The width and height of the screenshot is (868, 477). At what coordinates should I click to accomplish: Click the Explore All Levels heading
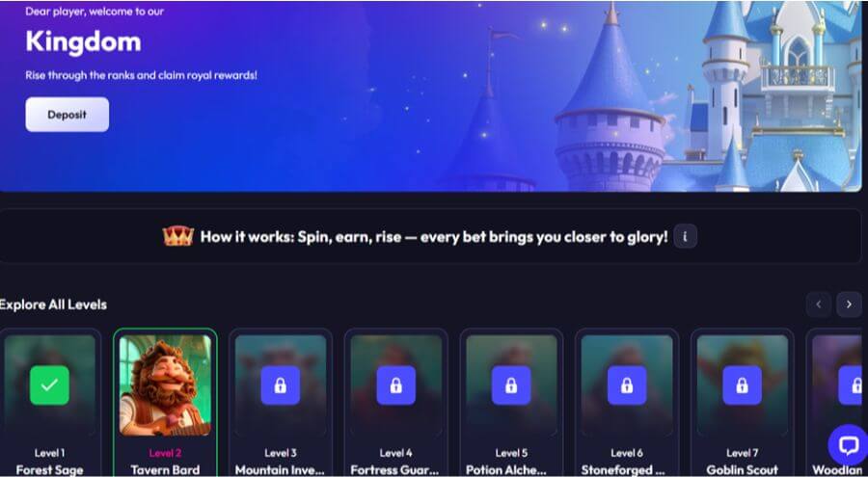pyautogui.click(x=53, y=305)
